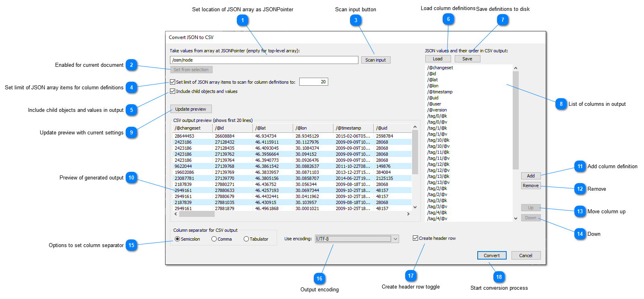Click the Down button to move column
This screenshot has width=644, height=299.
(531, 218)
